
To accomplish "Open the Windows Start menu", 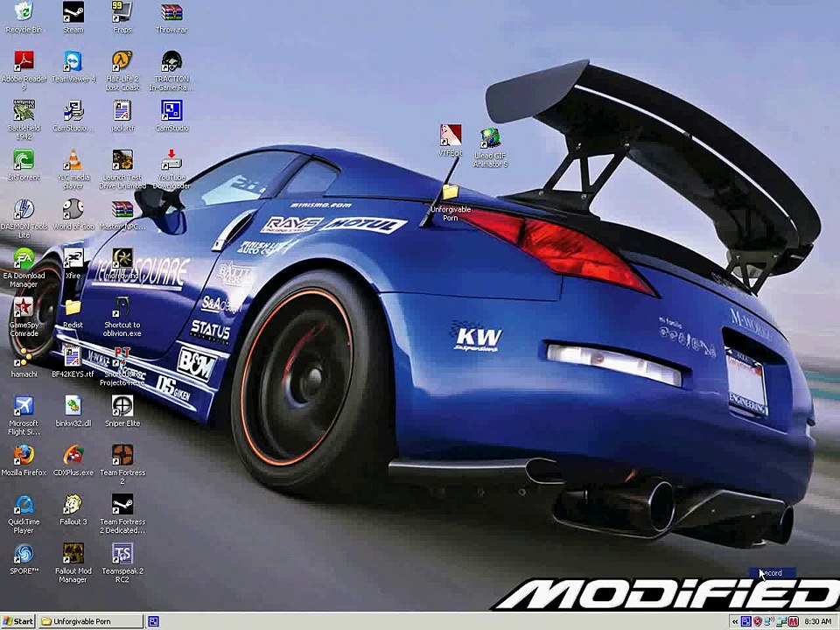I will coord(18,621).
